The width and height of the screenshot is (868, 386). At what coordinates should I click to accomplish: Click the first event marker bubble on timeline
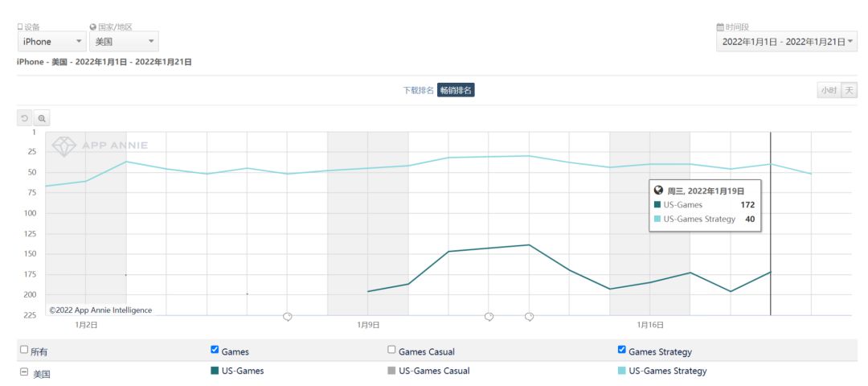[288, 317]
